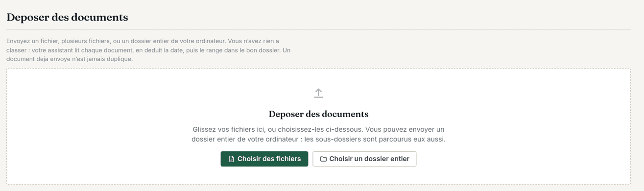The height and width of the screenshot is (191, 644).
Task: Click the drop zone title 'Deposer des documents'
Action: coord(318,114)
